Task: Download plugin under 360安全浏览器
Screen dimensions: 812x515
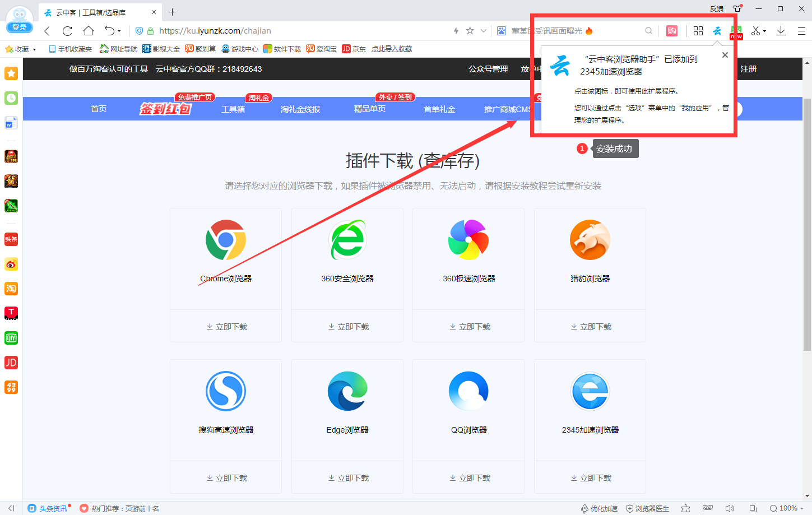Action: 347,327
